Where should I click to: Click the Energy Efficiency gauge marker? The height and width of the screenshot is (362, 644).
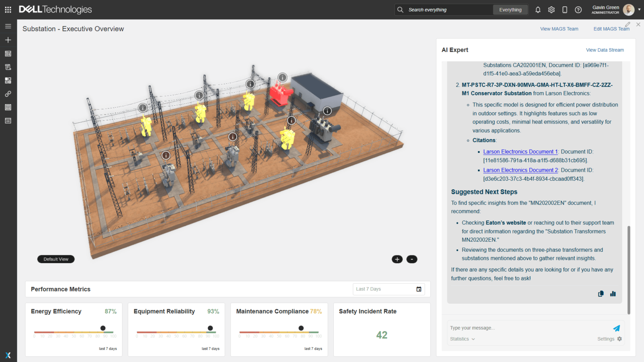103,328
